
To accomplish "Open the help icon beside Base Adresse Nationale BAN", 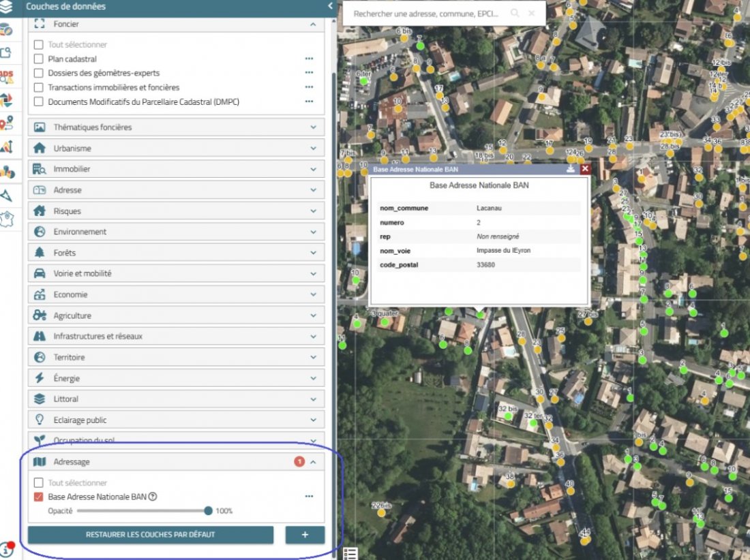I will pyautogui.click(x=153, y=497).
